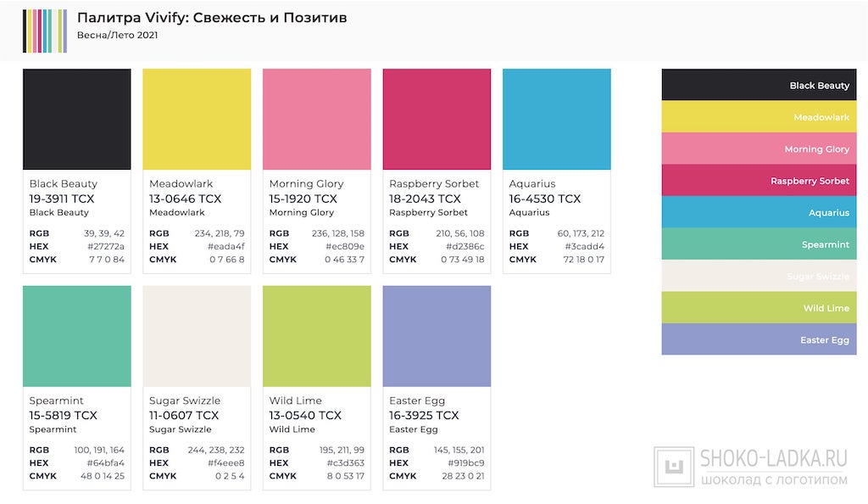Choose the Wild Lime swatch square

pos(317,336)
